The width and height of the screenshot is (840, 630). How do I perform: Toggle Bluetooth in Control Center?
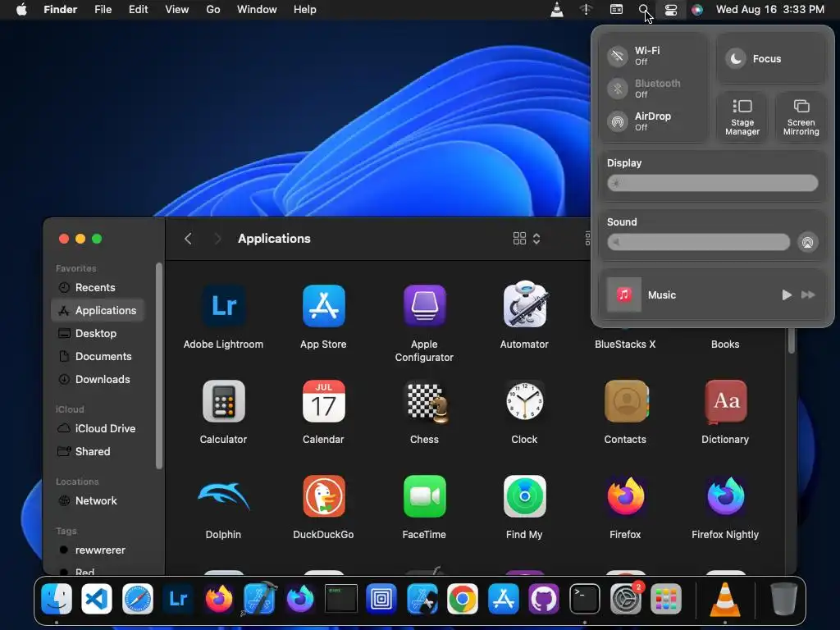(x=618, y=89)
